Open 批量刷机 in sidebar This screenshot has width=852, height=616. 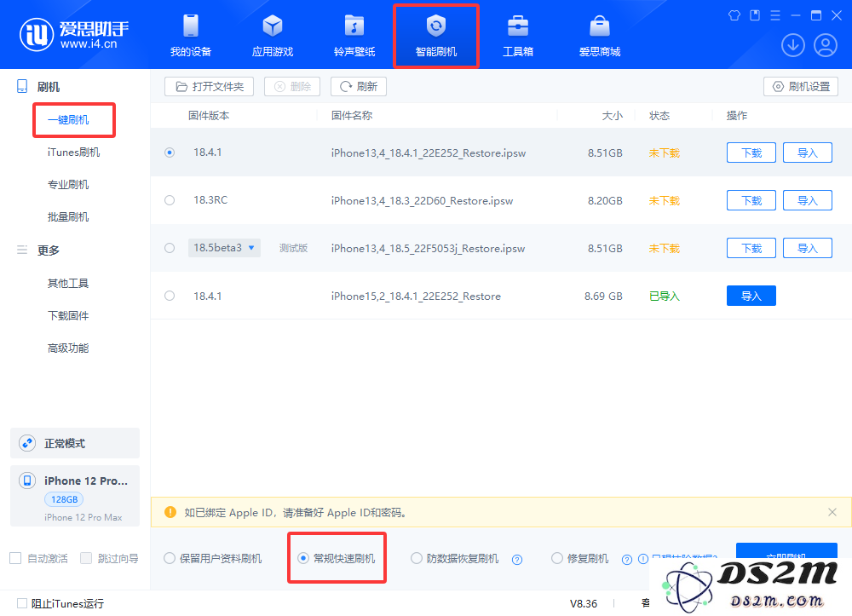click(x=68, y=217)
